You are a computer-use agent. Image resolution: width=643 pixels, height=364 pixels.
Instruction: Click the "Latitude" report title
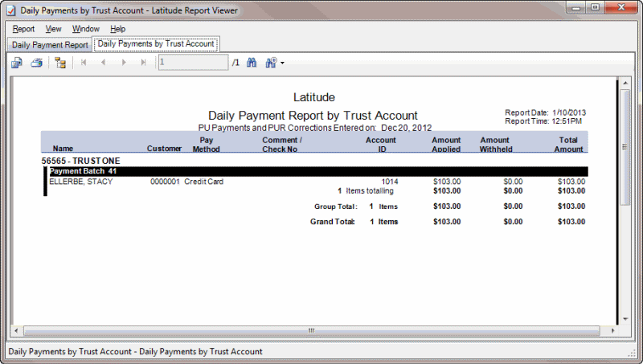point(314,97)
